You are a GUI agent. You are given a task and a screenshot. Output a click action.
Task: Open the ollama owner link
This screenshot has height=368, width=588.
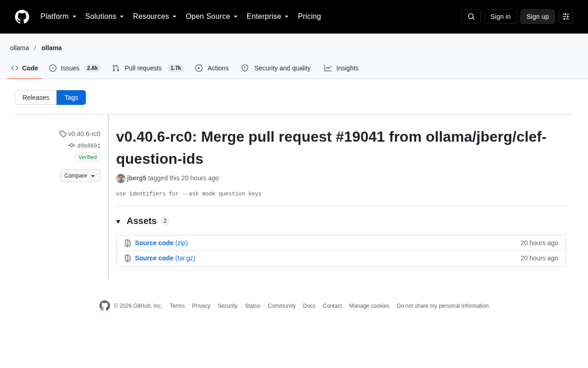pos(19,48)
